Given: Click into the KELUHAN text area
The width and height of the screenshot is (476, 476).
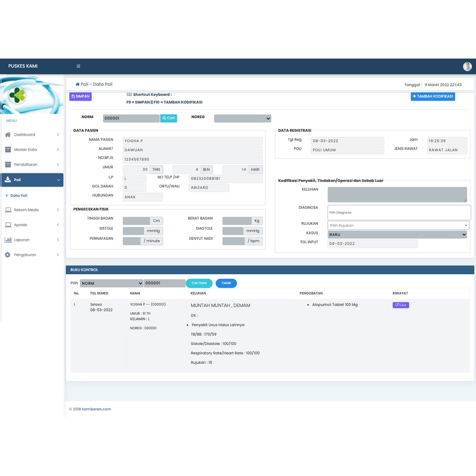Looking at the screenshot, I should click(397, 194).
